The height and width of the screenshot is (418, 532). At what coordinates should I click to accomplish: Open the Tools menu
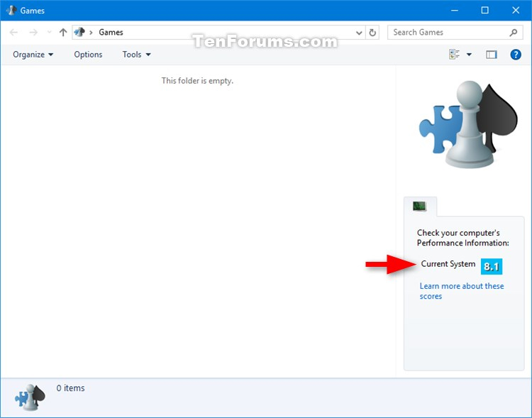pyautogui.click(x=136, y=55)
